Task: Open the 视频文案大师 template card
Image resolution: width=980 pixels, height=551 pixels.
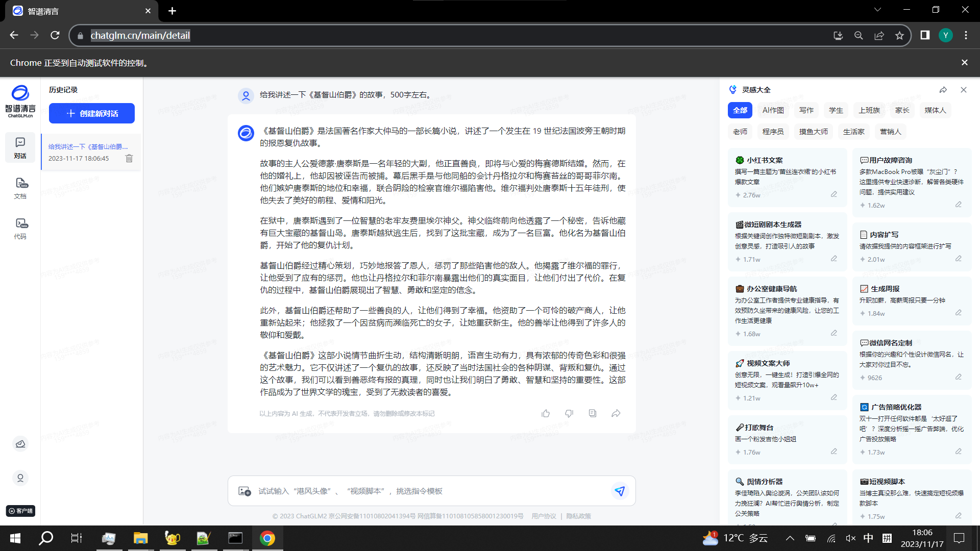Action: 787,380
